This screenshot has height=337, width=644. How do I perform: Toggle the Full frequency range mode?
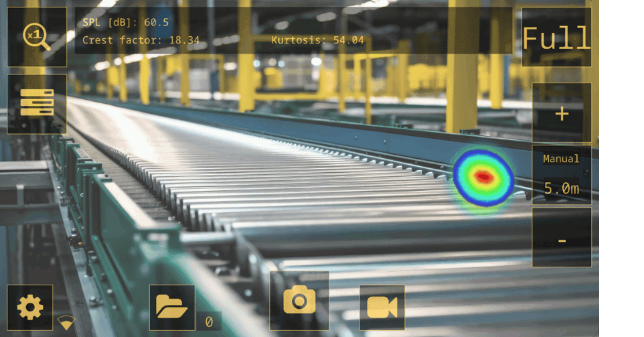pyautogui.click(x=556, y=38)
